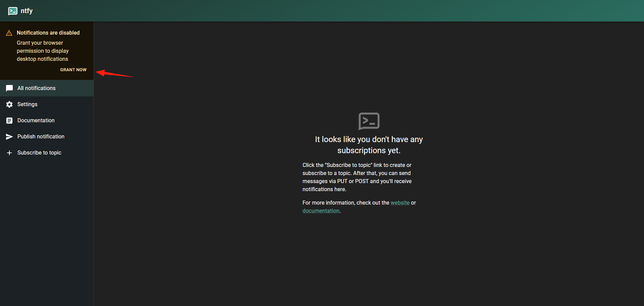The height and width of the screenshot is (306, 644).
Task: Click the no subscriptions yet heading
Action: (369, 145)
